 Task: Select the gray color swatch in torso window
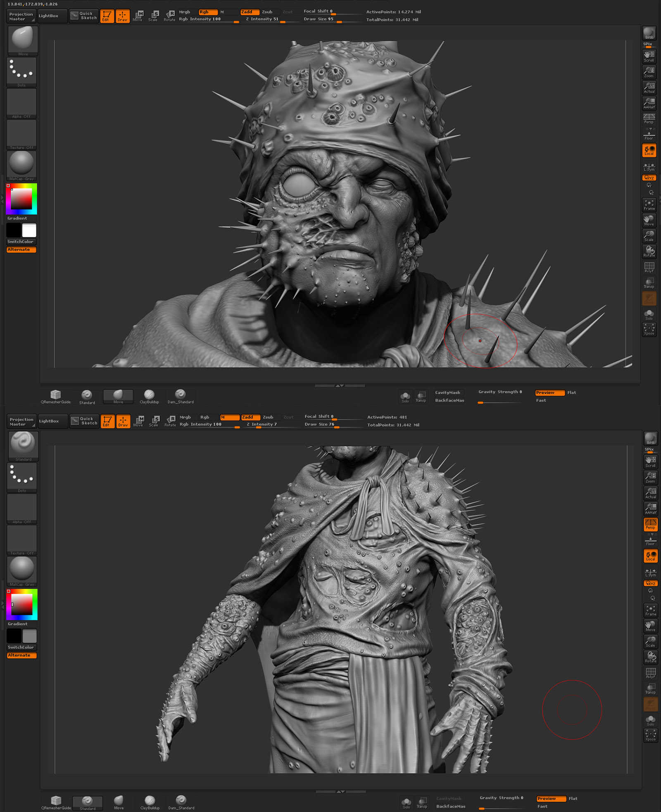(x=29, y=636)
